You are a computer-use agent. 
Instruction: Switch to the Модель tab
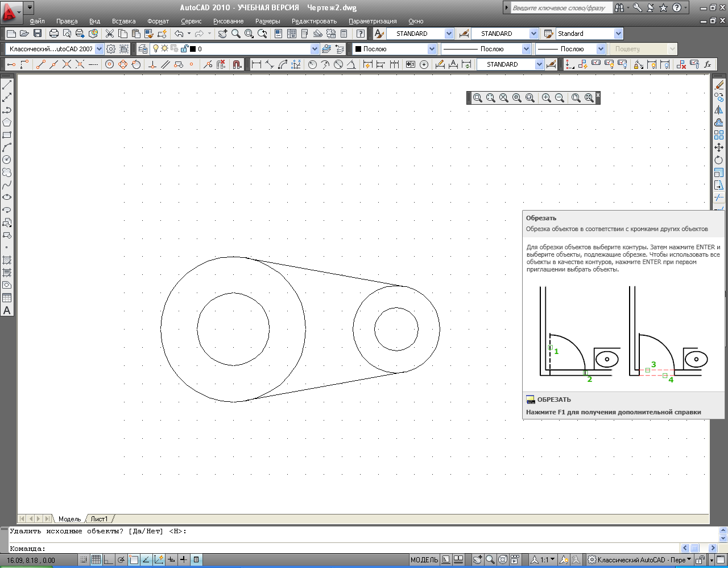(69, 519)
